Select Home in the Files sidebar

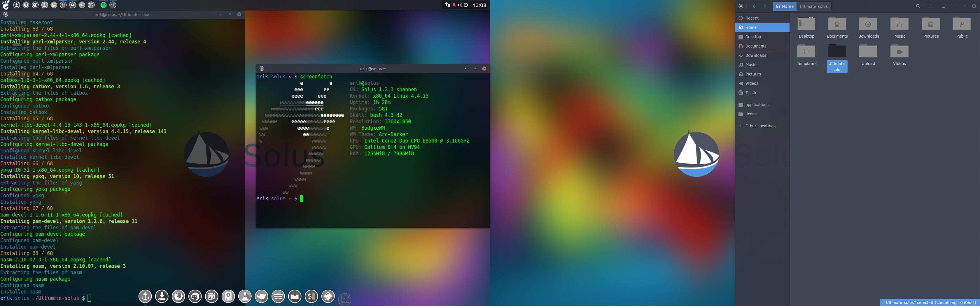point(762,27)
